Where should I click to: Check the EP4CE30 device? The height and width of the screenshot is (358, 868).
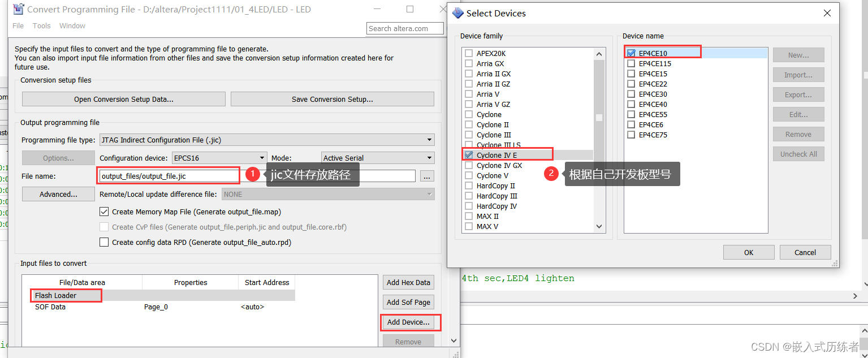point(631,94)
